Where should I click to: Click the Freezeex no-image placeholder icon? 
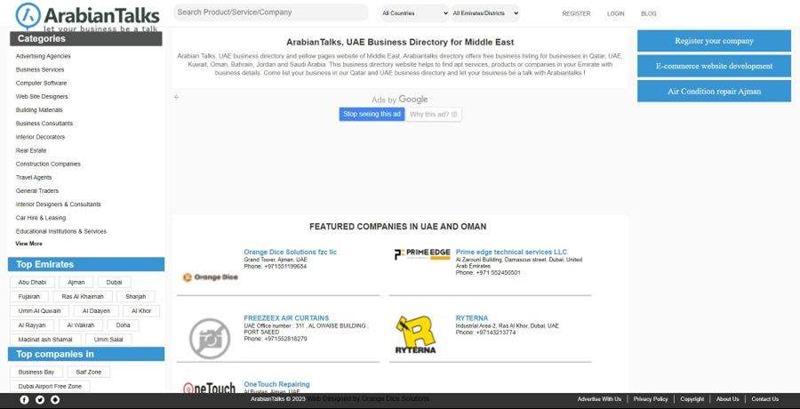(209, 337)
